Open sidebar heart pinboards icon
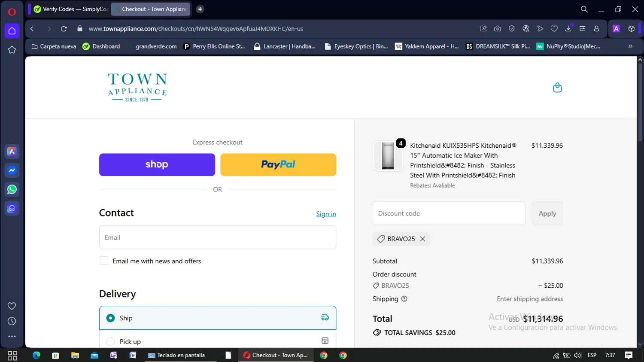 pos(12,306)
